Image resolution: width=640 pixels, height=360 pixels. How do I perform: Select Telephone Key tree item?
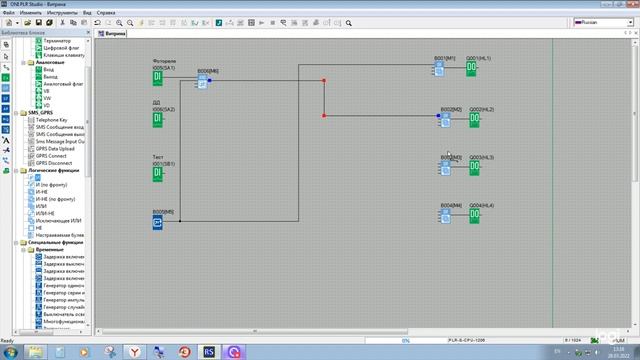point(51,120)
